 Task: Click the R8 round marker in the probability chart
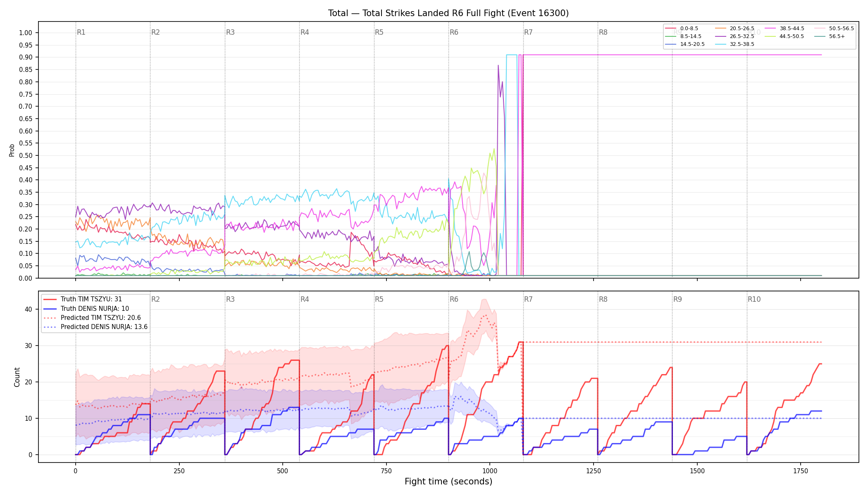(603, 32)
